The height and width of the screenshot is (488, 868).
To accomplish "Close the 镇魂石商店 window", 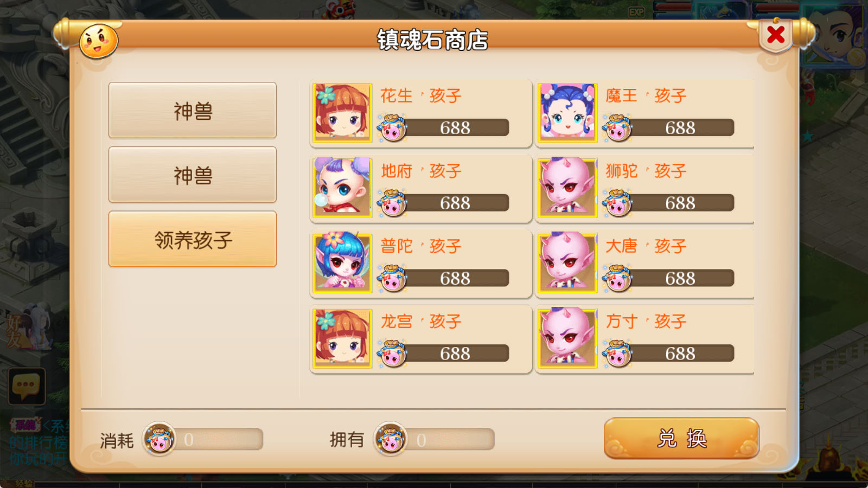I will 776,35.
